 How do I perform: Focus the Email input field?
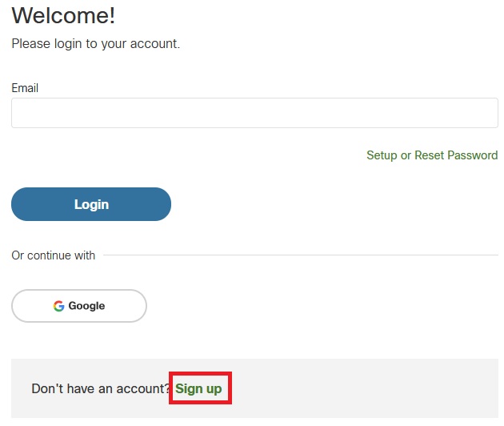(x=254, y=113)
